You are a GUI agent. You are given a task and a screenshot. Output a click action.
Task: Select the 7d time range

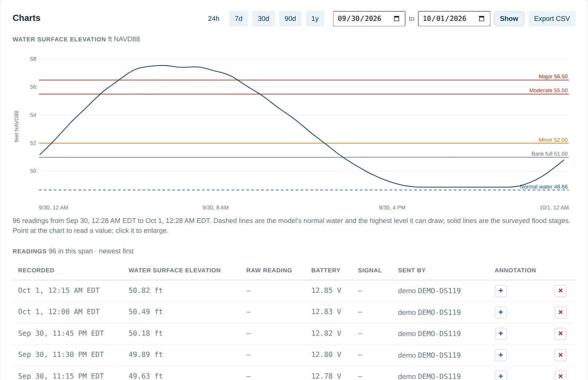pos(238,19)
